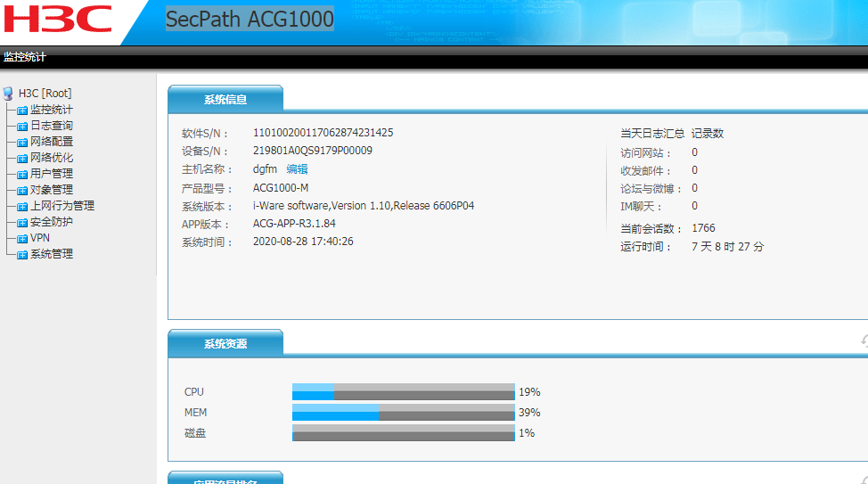Click the 论坛与微博 label
Image resolution: width=868 pixels, height=484 pixels.
651,189
